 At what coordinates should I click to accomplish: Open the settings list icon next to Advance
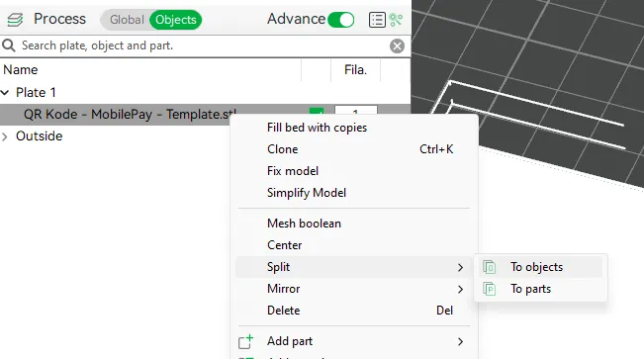(x=377, y=20)
